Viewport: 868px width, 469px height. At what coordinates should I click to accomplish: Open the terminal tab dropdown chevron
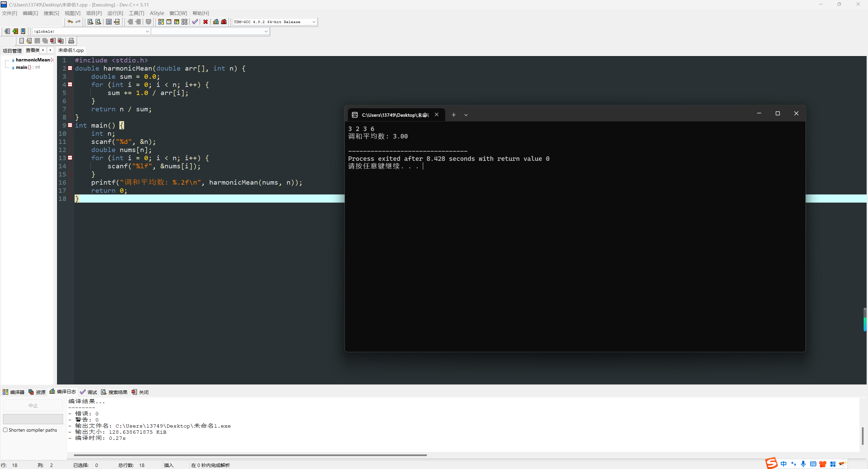[x=466, y=115]
